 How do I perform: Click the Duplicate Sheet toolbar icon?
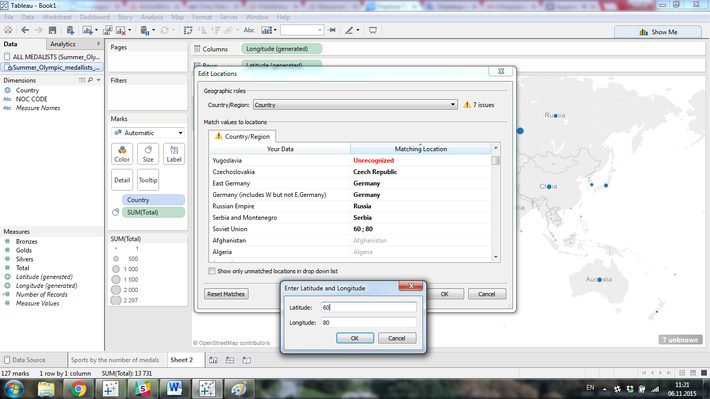[107, 30]
